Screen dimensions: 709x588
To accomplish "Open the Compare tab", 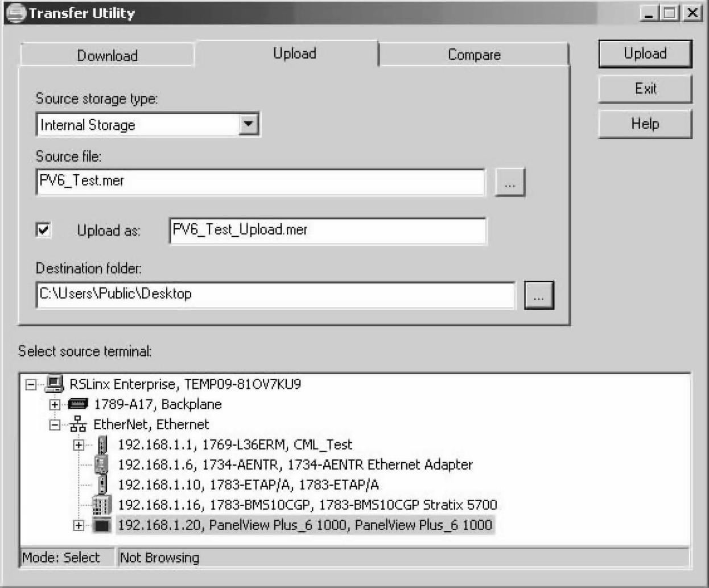I will (474, 55).
